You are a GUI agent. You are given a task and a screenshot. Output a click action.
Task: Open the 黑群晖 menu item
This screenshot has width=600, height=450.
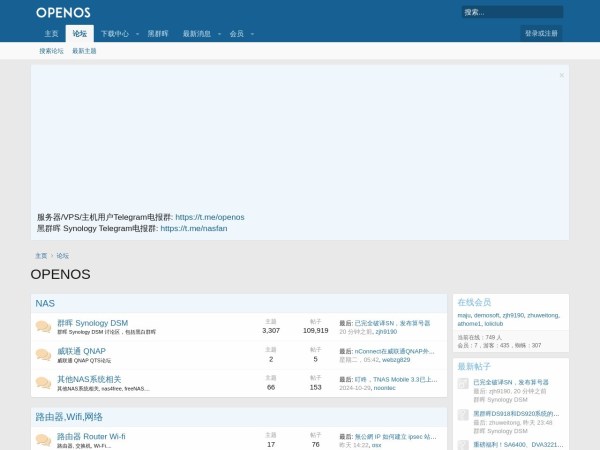click(x=158, y=33)
